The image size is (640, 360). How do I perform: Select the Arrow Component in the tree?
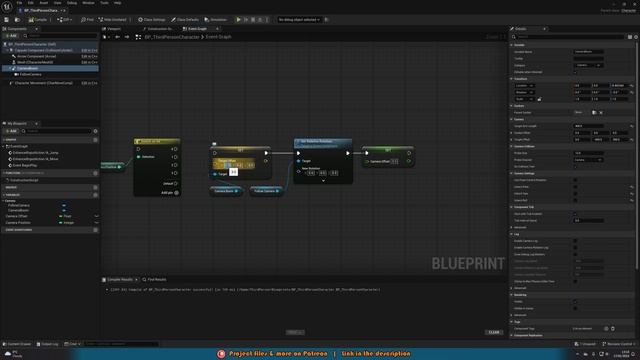37,56
